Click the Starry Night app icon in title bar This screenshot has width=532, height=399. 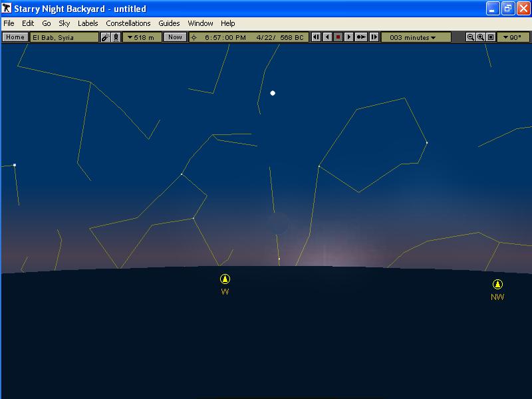7,8
